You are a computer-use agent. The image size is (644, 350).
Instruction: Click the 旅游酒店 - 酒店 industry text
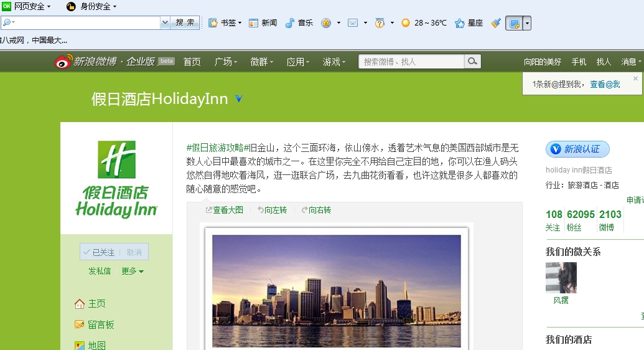tap(593, 185)
